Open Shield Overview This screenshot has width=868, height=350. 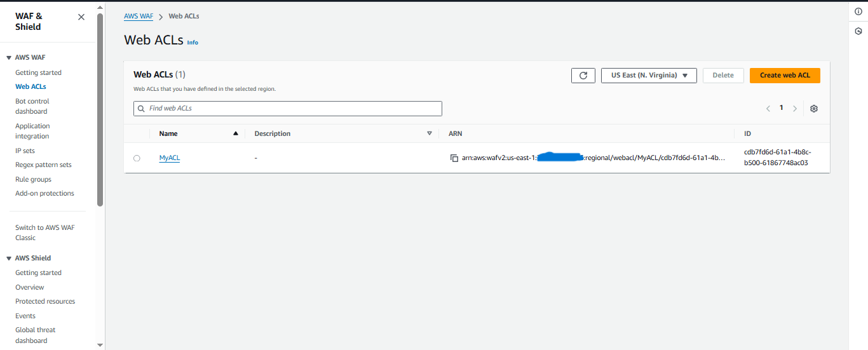(x=29, y=287)
